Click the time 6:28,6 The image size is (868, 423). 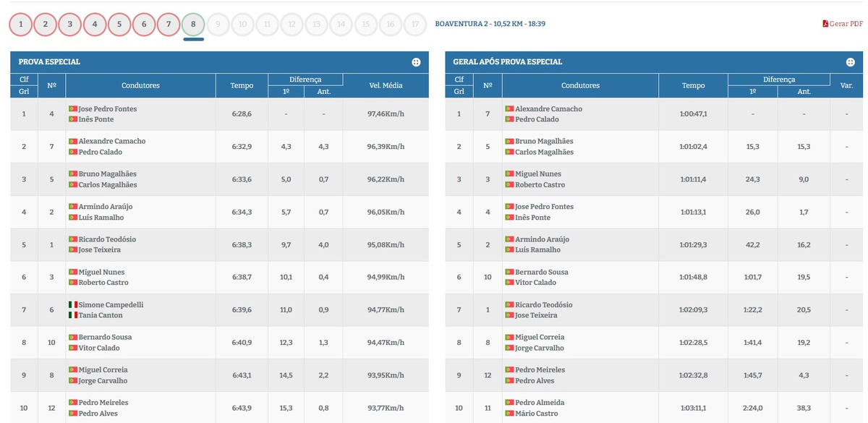coord(242,114)
